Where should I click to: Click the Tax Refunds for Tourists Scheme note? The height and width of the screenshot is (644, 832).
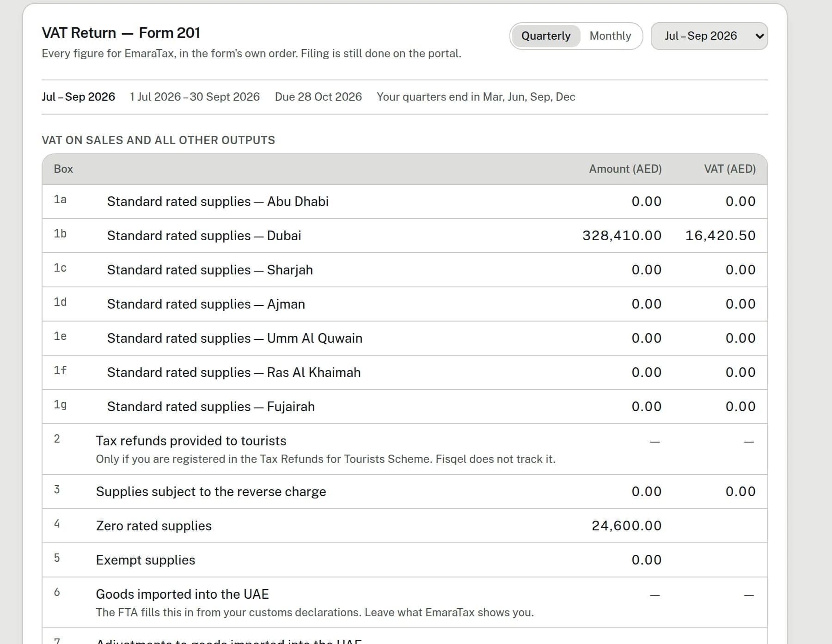pyautogui.click(x=325, y=459)
